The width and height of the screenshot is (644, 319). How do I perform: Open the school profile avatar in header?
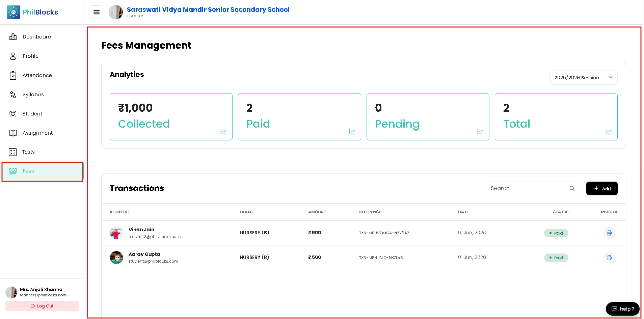pos(116,12)
